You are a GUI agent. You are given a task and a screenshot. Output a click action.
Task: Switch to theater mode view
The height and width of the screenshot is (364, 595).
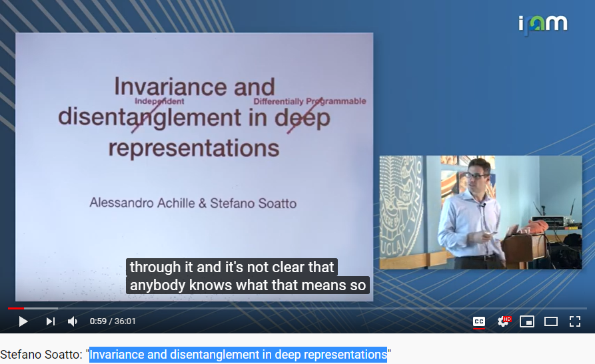click(x=551, y=321)
